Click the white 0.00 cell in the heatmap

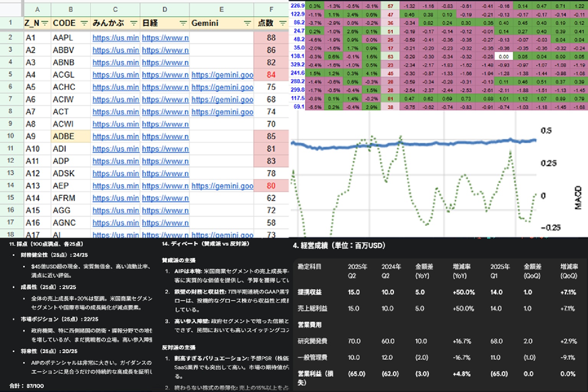point(504,56)
